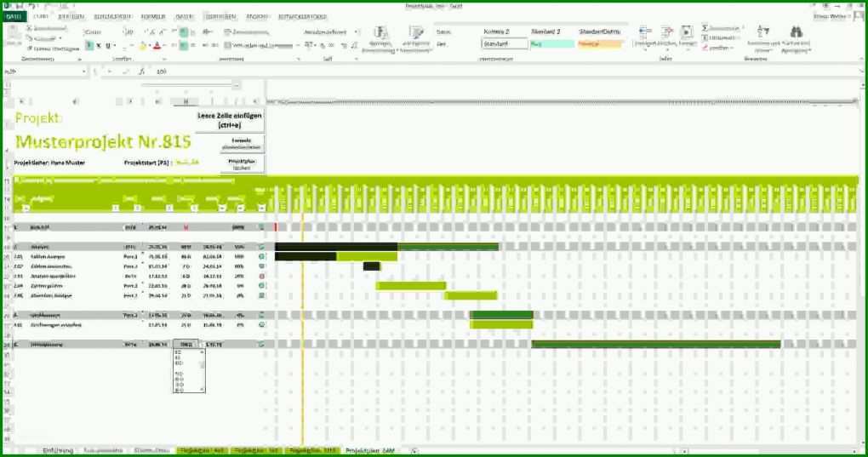Open the DATEI file tab
The height and width of the screenshot is (457, 868).
[13, 17]
